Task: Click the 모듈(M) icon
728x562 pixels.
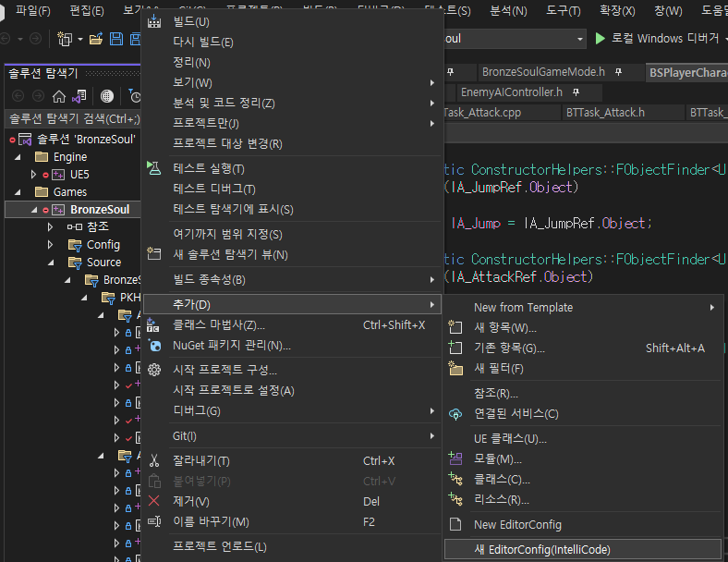Action: tap(455, 458)
